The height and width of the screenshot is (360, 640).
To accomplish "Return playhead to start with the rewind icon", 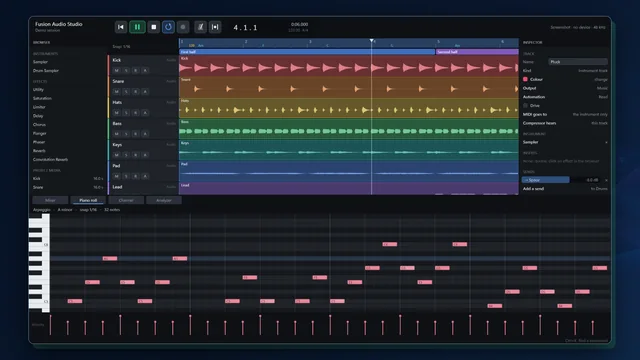I will (121, 27).
